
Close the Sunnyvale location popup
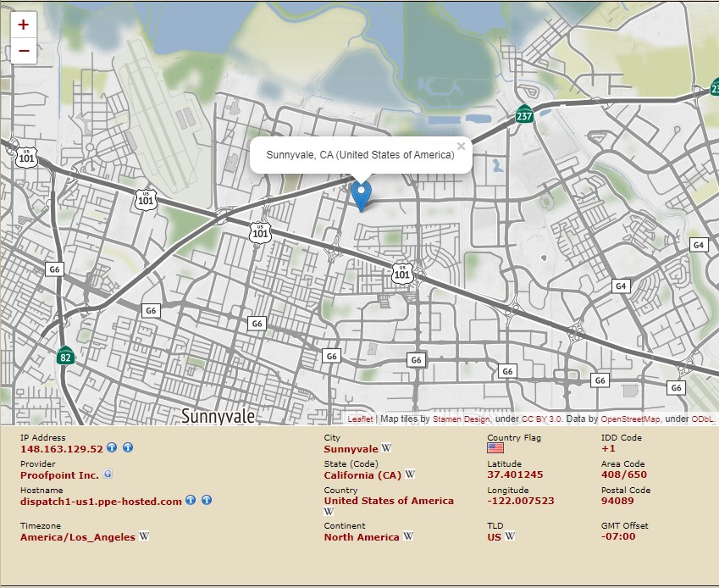[461, 147]
